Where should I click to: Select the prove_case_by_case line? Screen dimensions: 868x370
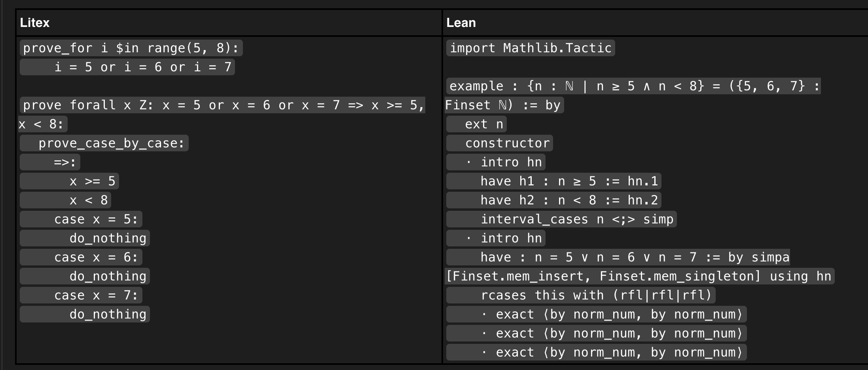[112, 143]
